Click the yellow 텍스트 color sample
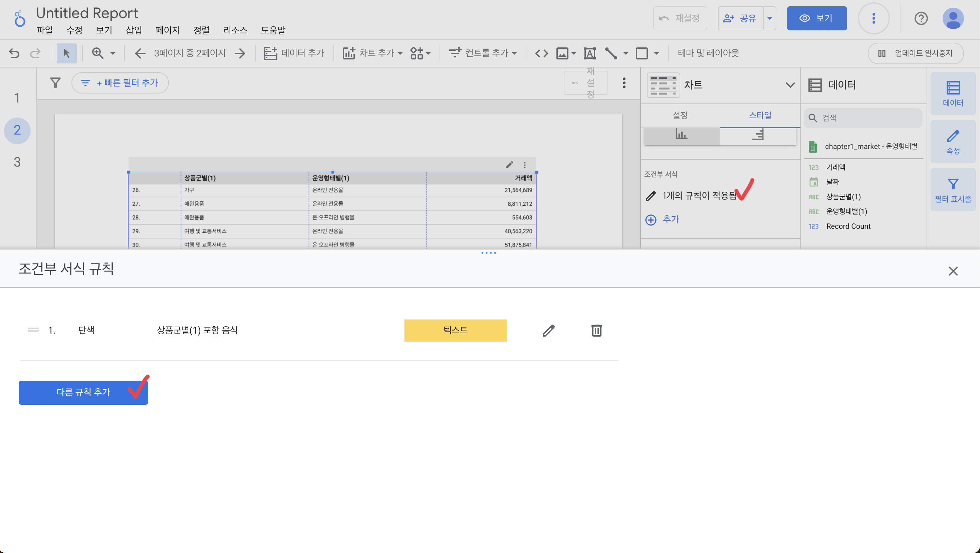The height and width of the screenshot is (553, 980). [x=455, y=330]
